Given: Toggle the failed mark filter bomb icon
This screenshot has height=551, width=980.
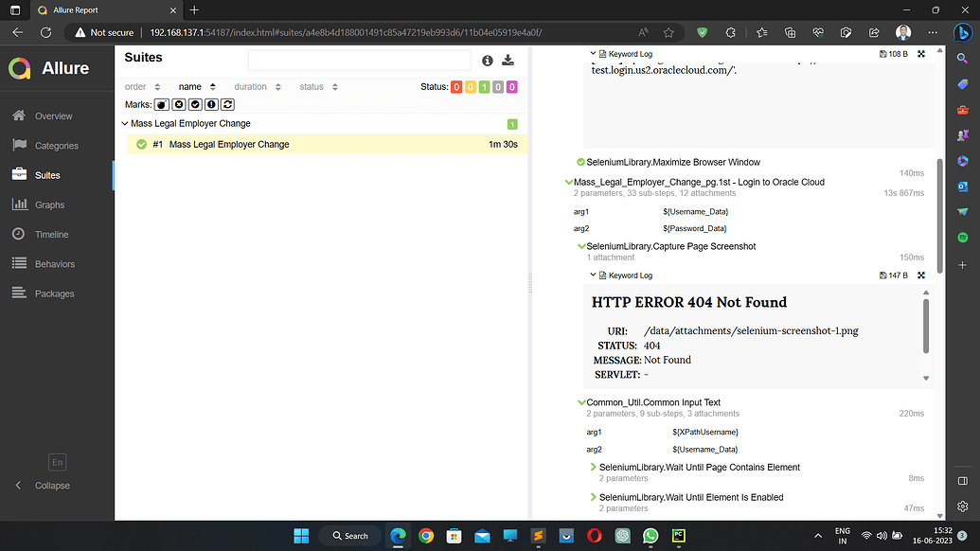Looking at the screenshot, I should coord(161,104).
